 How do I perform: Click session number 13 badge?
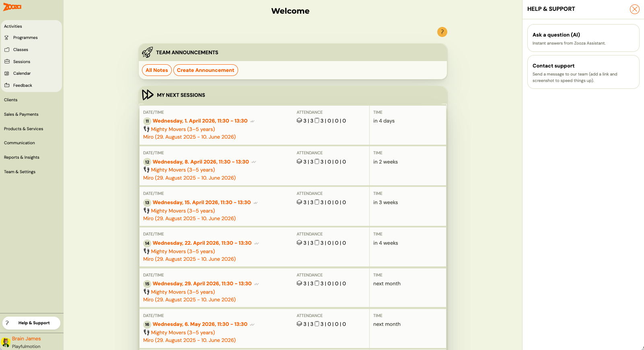pos(147,203)
